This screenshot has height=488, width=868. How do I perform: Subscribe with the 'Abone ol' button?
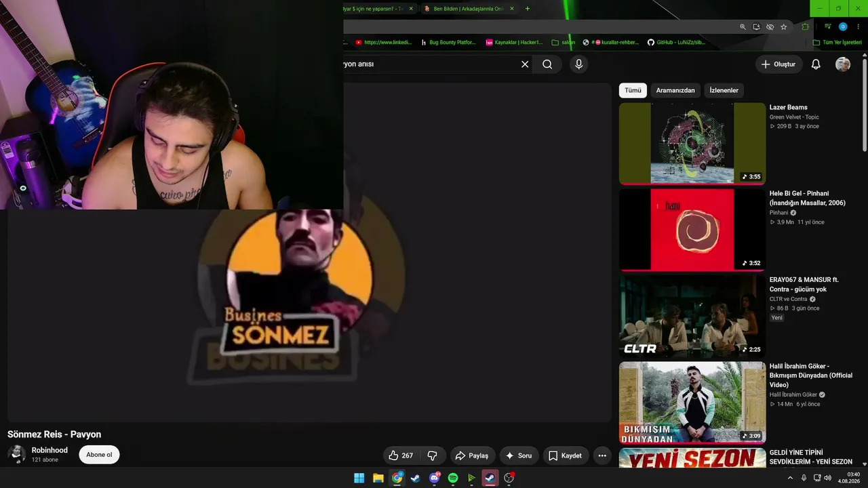99,455
